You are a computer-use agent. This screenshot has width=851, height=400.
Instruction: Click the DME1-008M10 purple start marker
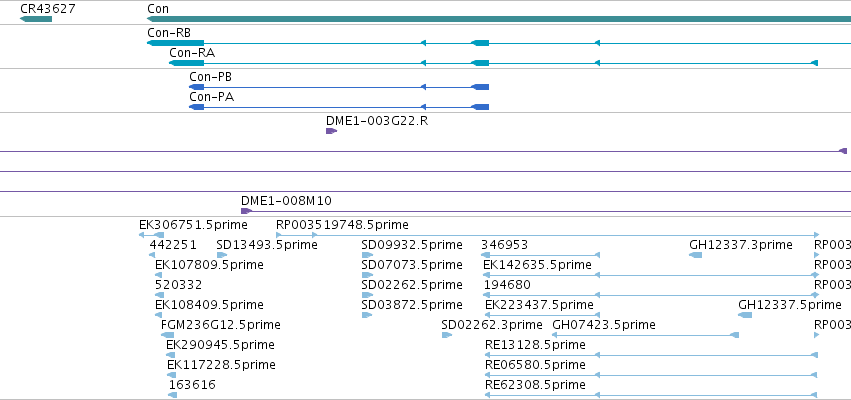pyautogui.click(x=246, y=211)
